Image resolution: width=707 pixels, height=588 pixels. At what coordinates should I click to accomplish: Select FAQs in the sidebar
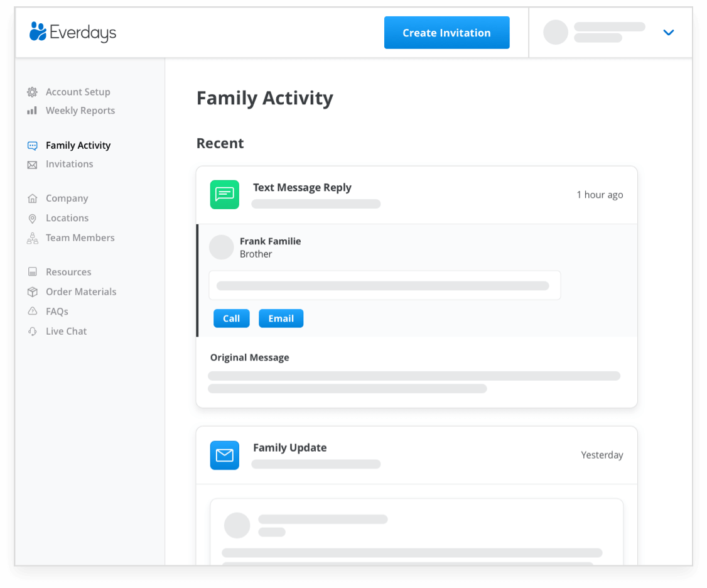tap(57, 312)
